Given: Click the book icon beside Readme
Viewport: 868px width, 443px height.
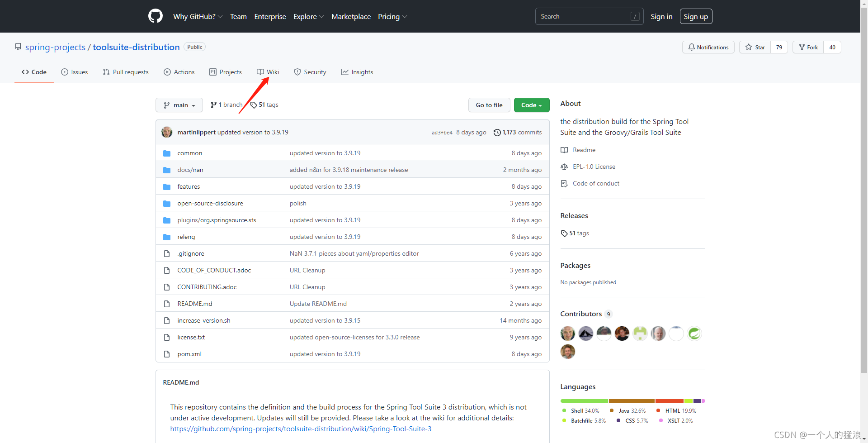Looking at the screenshot, I should pyautogui.click(x=564, y=150).
